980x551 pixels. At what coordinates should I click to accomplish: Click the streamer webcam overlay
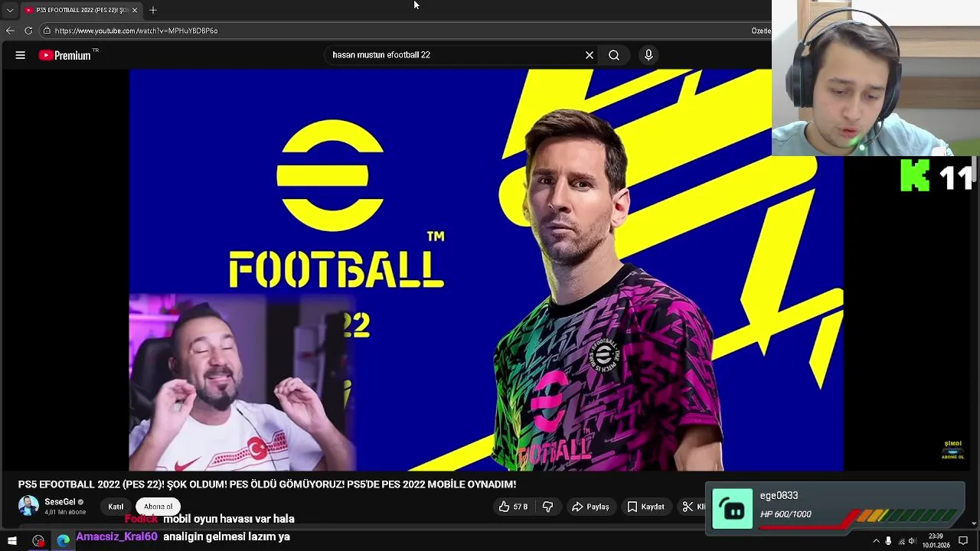876,78
